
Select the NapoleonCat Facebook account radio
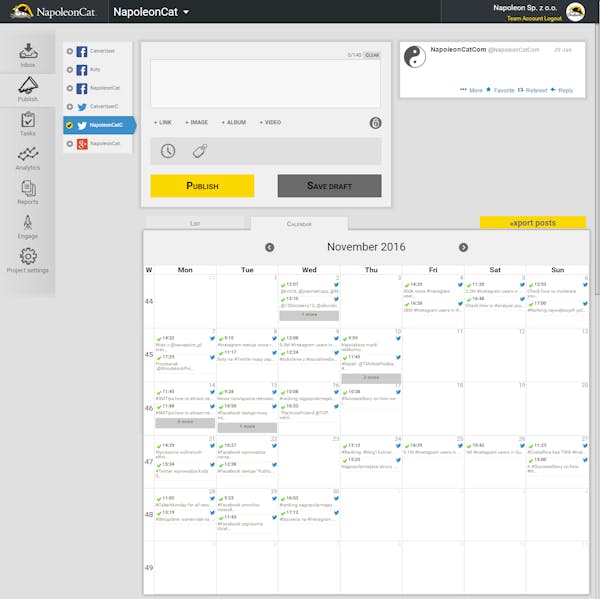click(70, 88)
